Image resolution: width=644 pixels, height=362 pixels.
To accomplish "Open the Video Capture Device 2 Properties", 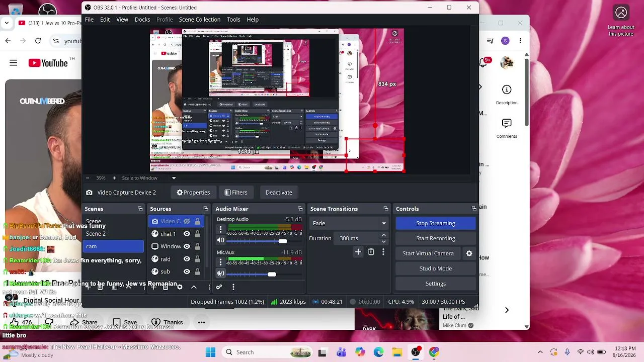I will click(x=193, y=193).
